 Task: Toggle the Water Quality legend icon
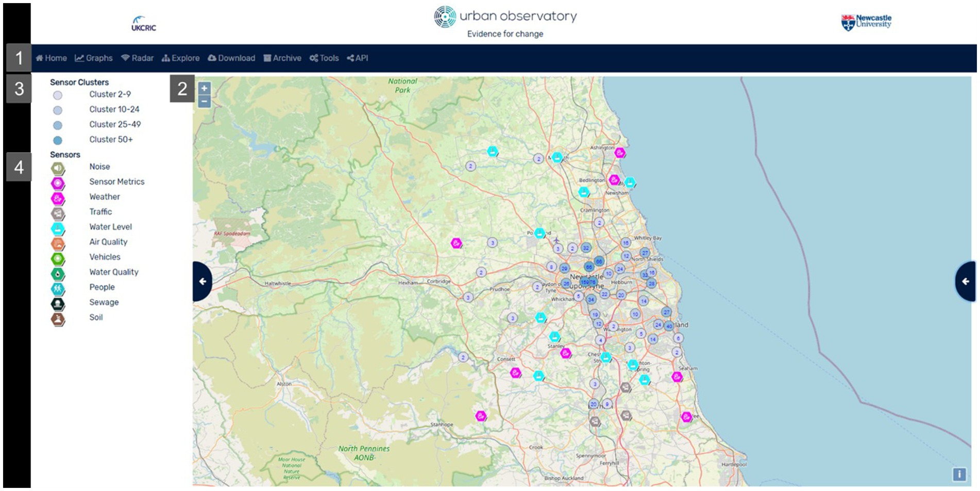click(58, 274)
